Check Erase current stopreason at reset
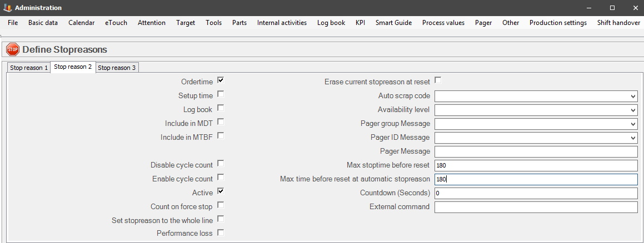The width and height of the screenshot is (644, 243). click(438, 80)
